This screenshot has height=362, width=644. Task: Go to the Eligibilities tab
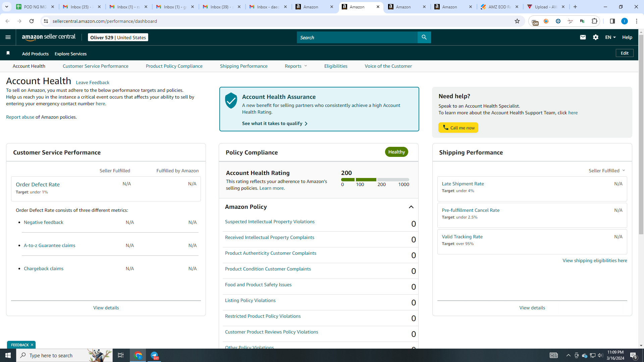336,66
